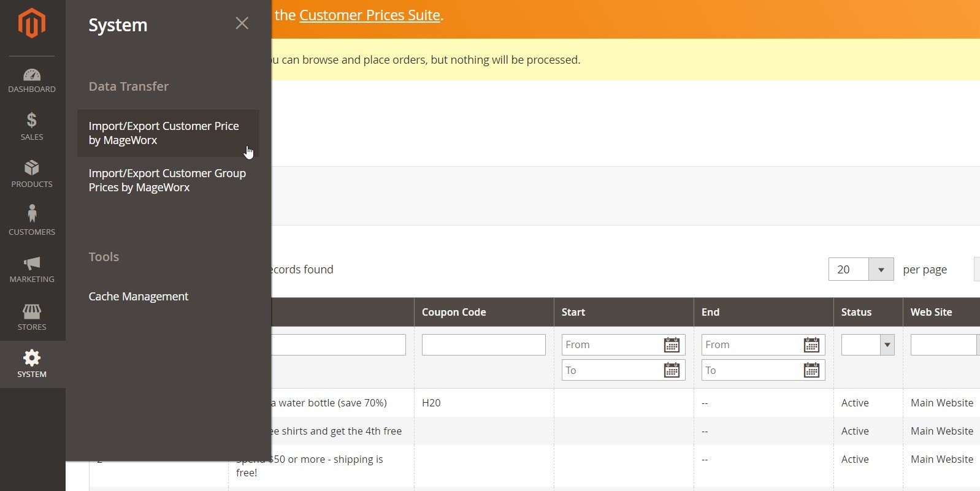
Task: Click the End From date field
Action: point(763,344)
